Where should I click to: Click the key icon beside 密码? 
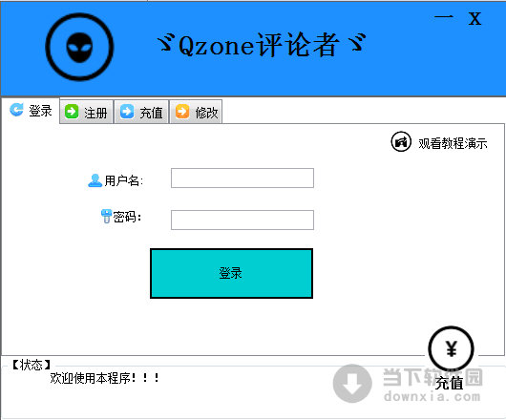[x=106, y=216]
